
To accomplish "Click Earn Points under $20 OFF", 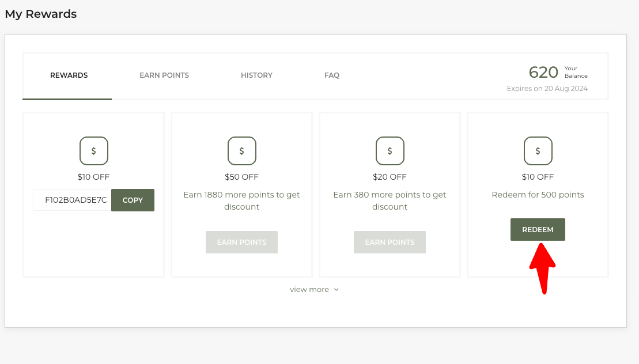I will click(390, 242).
